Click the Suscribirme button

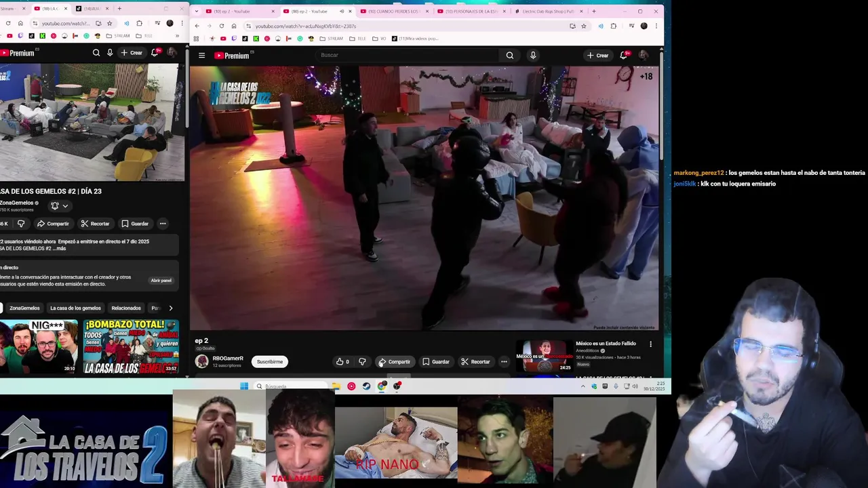tap(270, 362)
